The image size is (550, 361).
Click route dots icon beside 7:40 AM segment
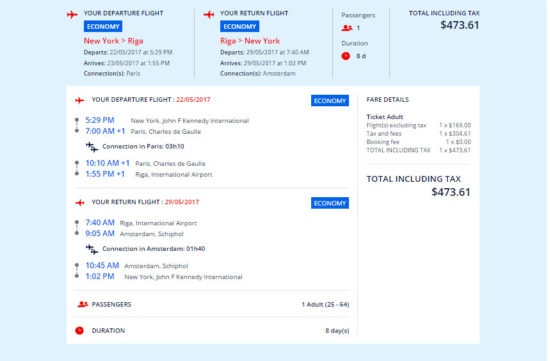coord(77,228)
